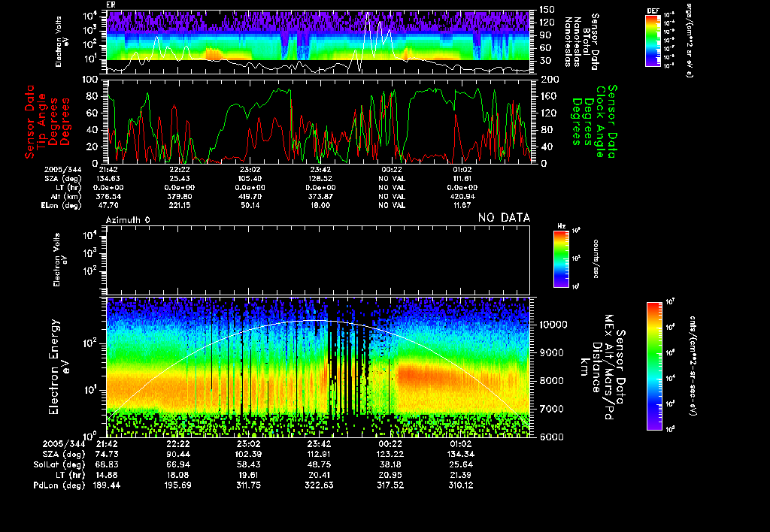The height and width of the screenshot is (532, 770).
Task: Select the SZA value 112.91
Action: (319, 454)
